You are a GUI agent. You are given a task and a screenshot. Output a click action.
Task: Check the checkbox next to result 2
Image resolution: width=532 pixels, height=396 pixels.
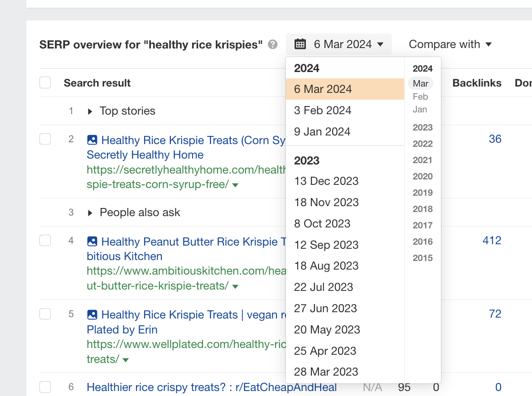tap(45, 139)
